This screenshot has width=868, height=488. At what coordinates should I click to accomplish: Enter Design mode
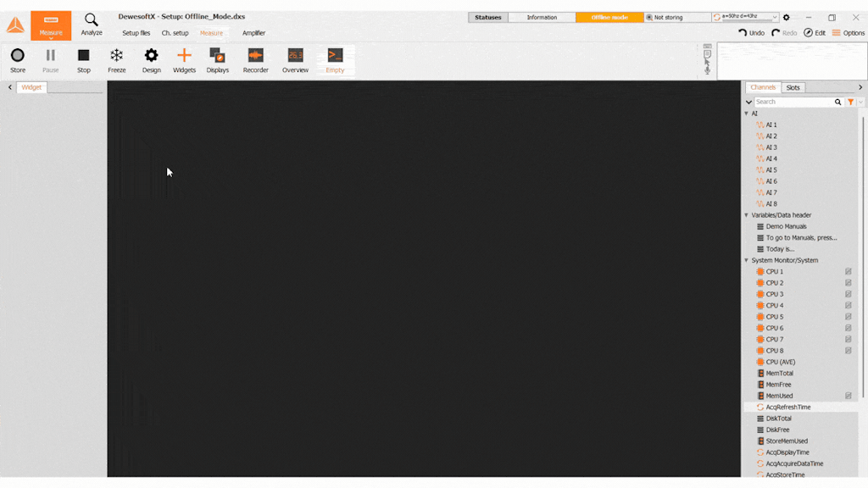(151, 60)
